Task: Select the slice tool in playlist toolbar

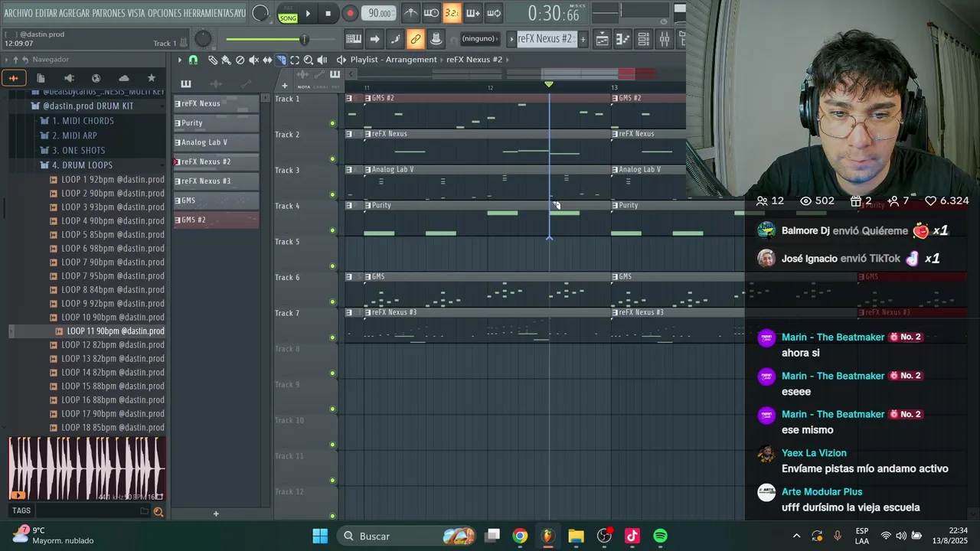Action: click(281, 60)
